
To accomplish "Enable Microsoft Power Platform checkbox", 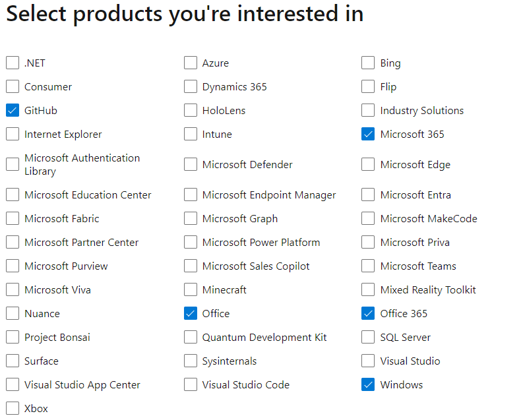I will point(191,242).
